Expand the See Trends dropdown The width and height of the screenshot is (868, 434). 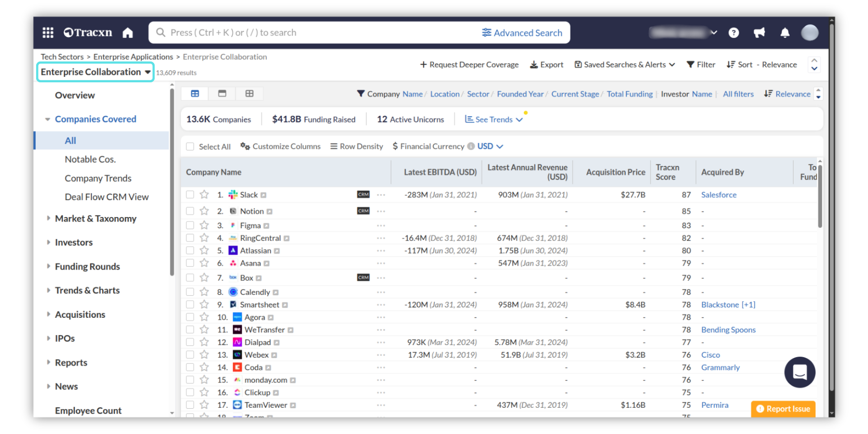tap(494, 119)
